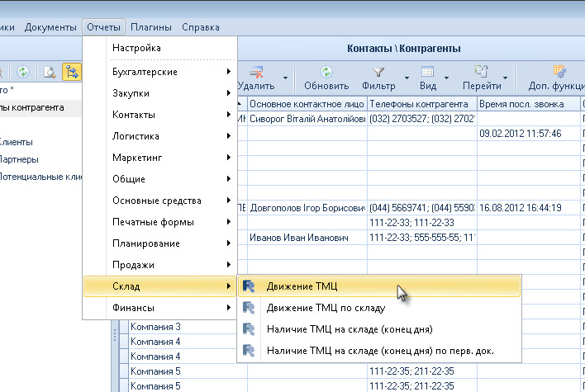The height and width of the screenshot is (392, 585).
Task: Open Наличие ТМЦ на складе (конец дня)
Action: click(x=379, y=329)
